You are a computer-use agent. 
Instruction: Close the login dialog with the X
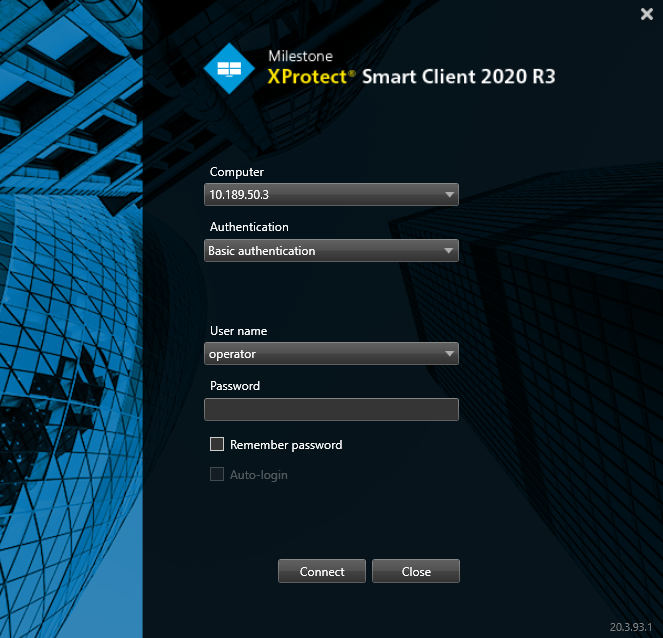coord(647,14)
